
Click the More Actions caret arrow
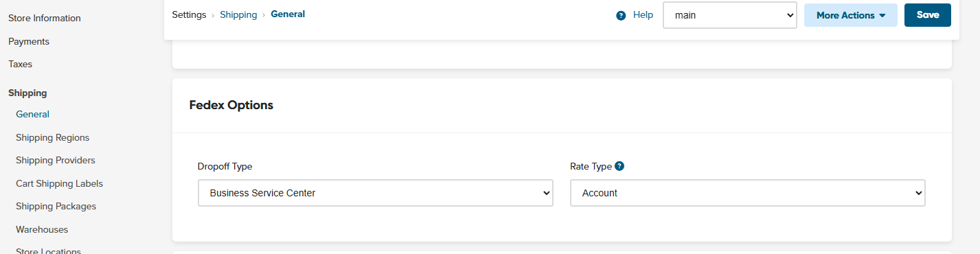coord(882,15)
